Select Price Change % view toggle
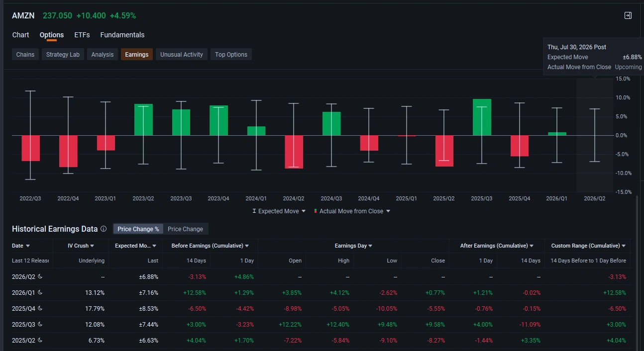This screenshot has width=644, height=351. point(138,229)
